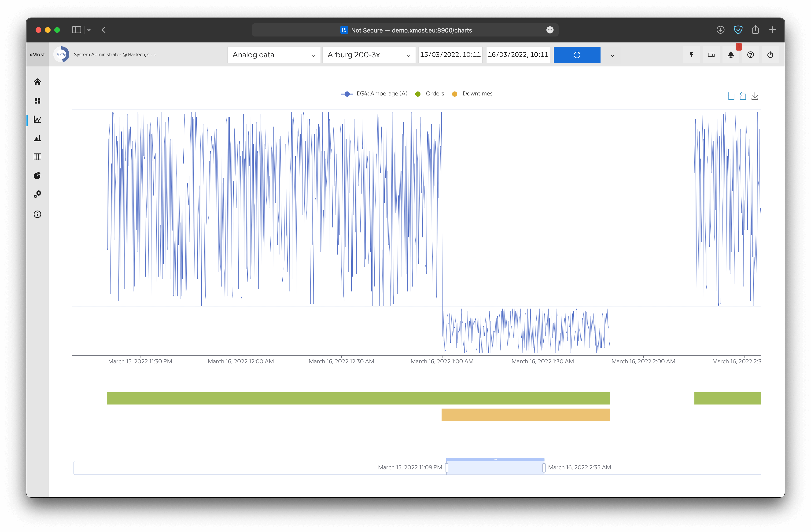Click the chart zoom restore icon
Screen dimensions: 811x532
coord(742,96)
